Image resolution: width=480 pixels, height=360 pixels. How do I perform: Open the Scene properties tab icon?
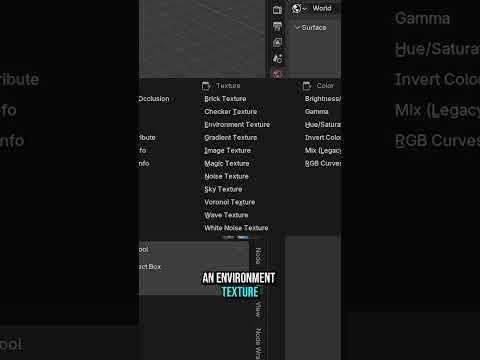(x=277, y=59)
